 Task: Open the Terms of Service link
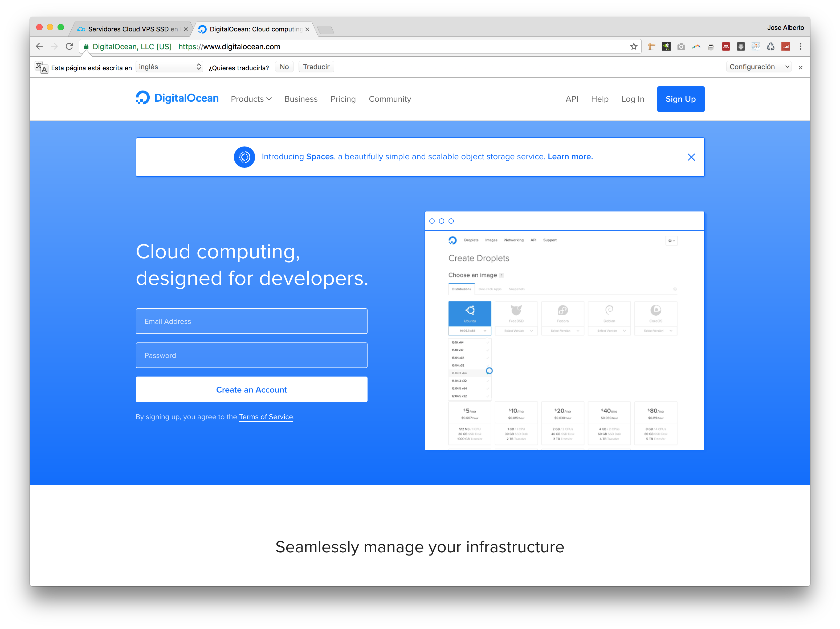click(266, 417)
